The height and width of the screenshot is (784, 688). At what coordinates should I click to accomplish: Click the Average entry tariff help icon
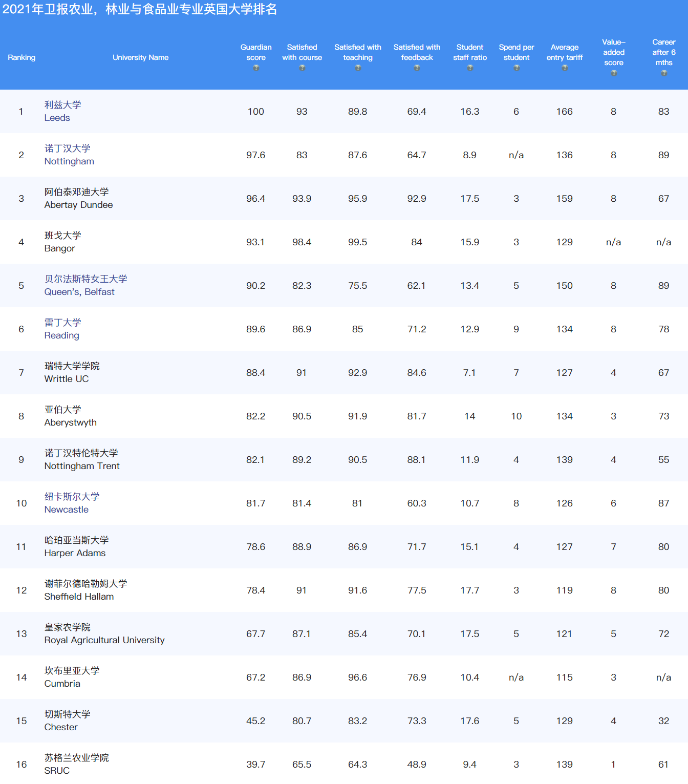(x=565, y=68)
